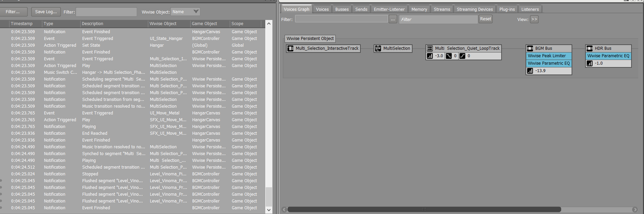Click the graph horizontal scrollbar right arrow

635,210
